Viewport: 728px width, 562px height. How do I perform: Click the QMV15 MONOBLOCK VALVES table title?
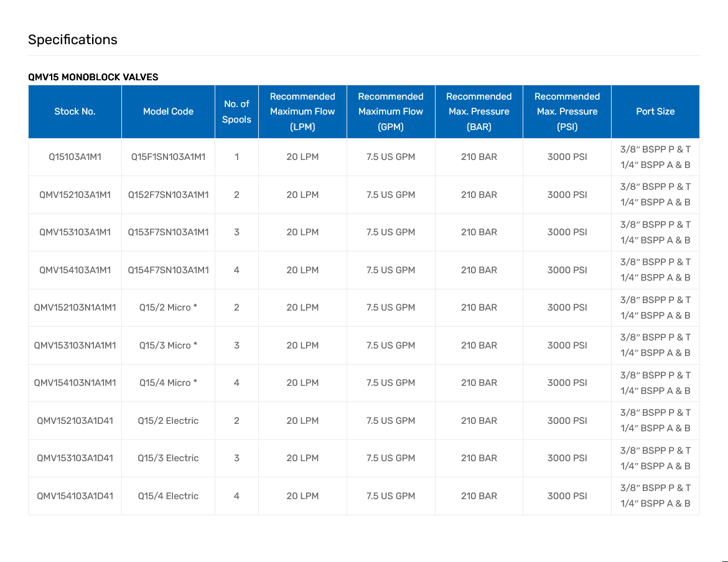(93, 77)
